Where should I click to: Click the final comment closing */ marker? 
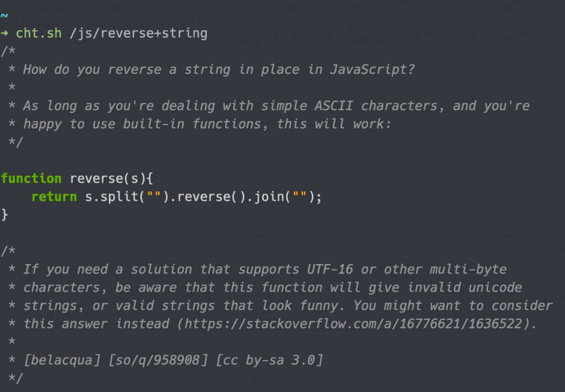point(15,378)
